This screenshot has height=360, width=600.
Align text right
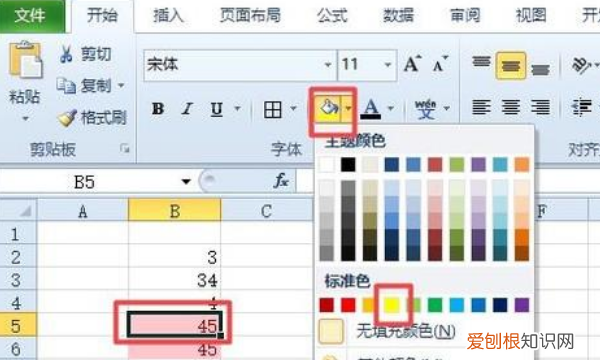point(540,107)
